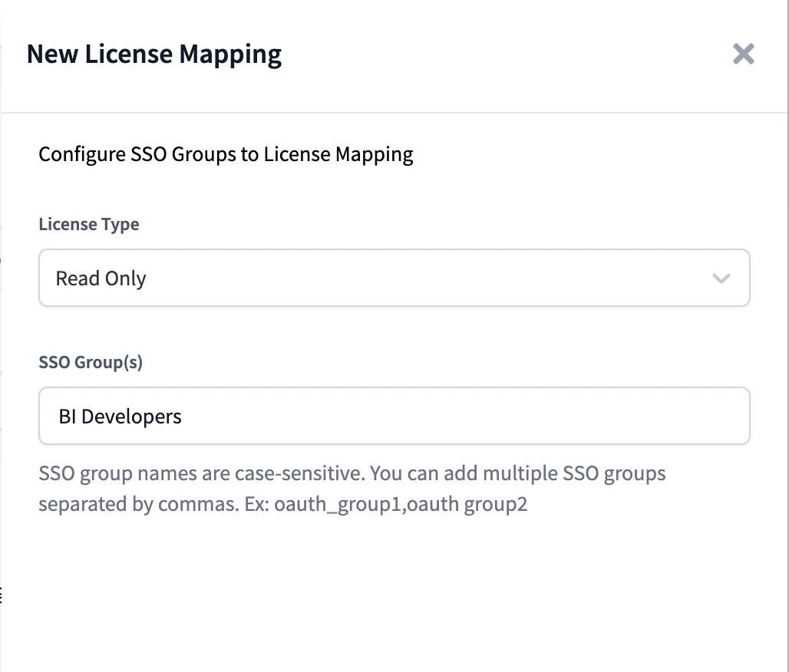Click the License Type field label

[88, 224]
